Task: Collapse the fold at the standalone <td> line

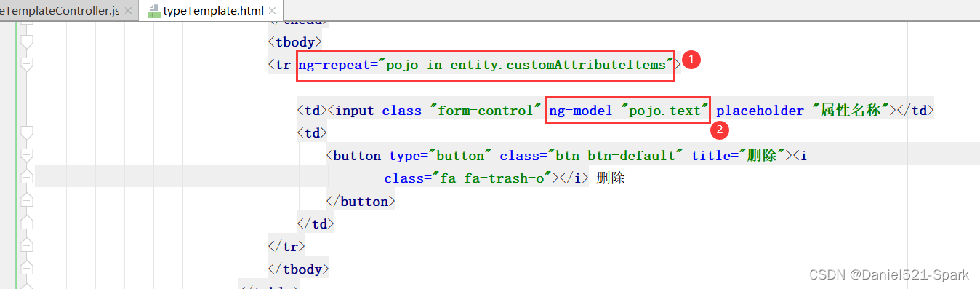Action: click(27, 133)
